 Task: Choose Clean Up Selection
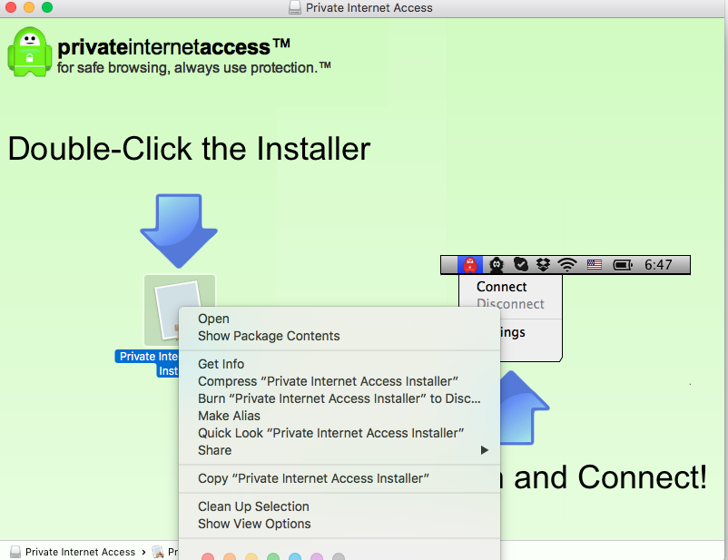coord(339,506)
